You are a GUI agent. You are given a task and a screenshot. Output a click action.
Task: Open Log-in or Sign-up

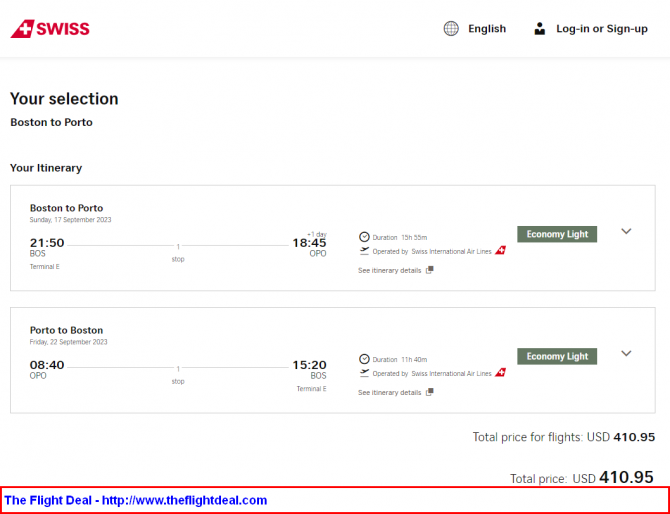coord(602,29)
